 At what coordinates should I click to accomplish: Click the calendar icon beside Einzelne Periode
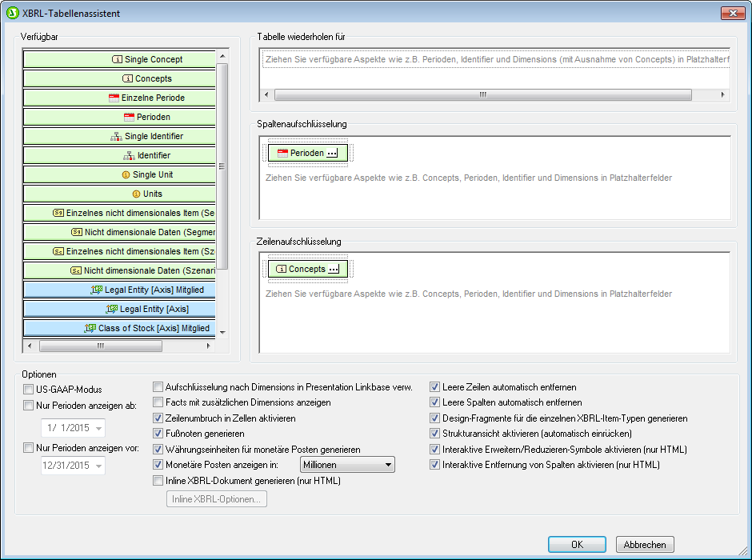(114, 98)
